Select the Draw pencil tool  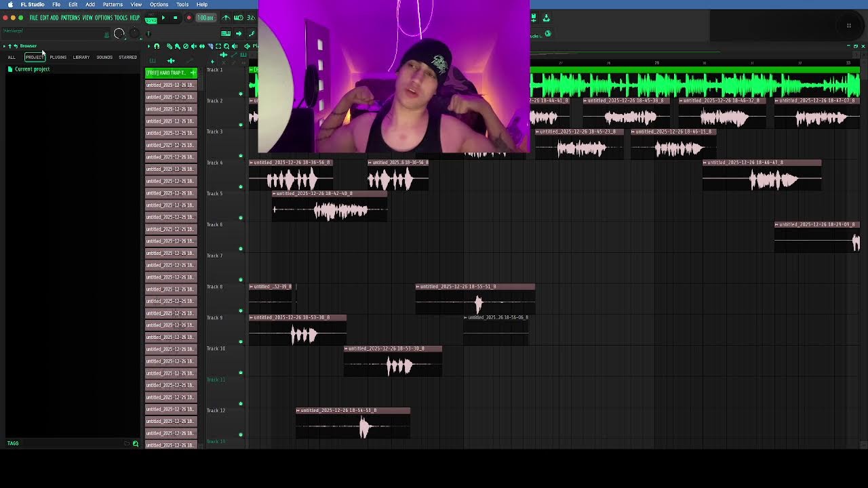[170, 46]
